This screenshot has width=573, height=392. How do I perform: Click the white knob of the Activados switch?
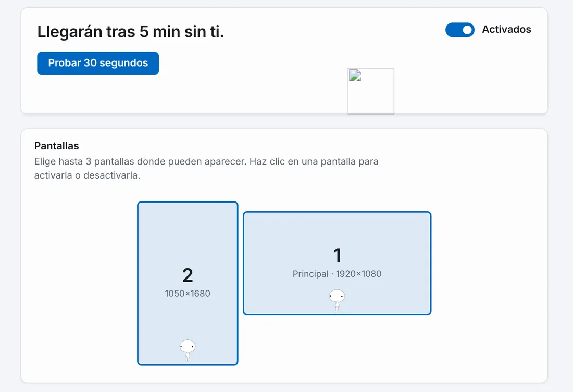coord(467,30)
